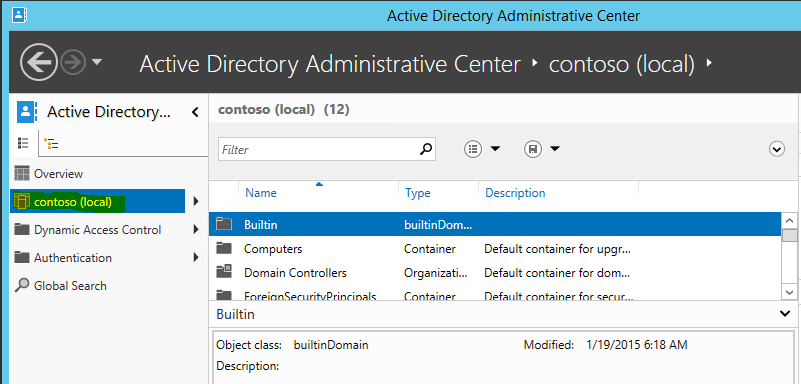Click into the Filter text box

point(318,149)
